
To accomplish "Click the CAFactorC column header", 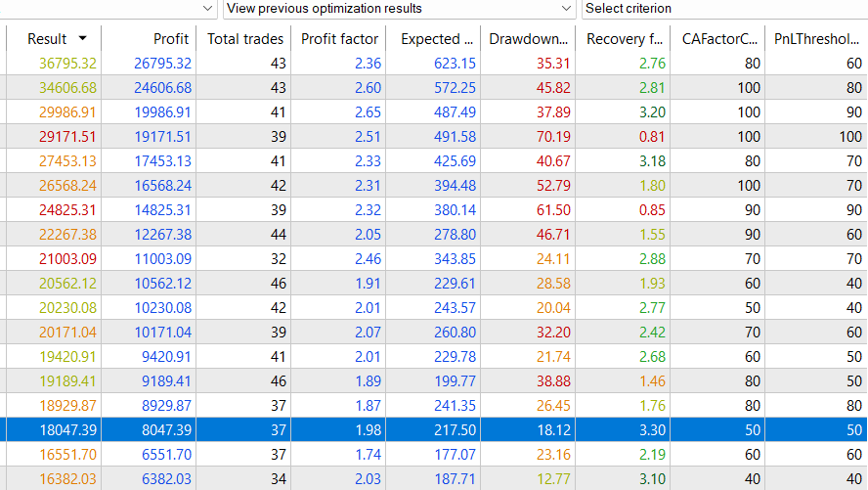I will (x=719, y=39).
